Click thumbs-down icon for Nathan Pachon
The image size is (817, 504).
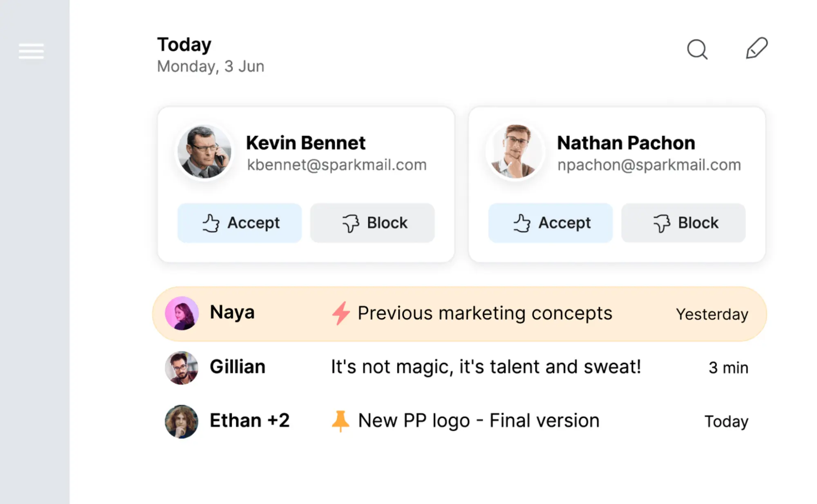662,223
